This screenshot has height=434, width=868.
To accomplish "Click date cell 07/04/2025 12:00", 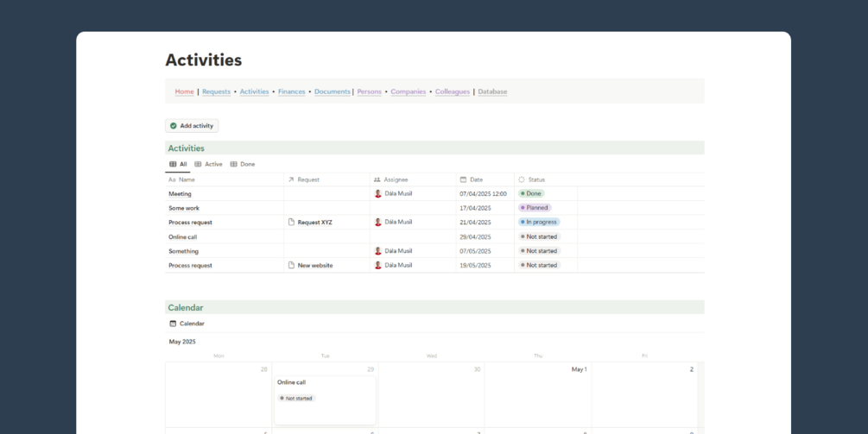I will pyautogui.click(x=484, y=194).
